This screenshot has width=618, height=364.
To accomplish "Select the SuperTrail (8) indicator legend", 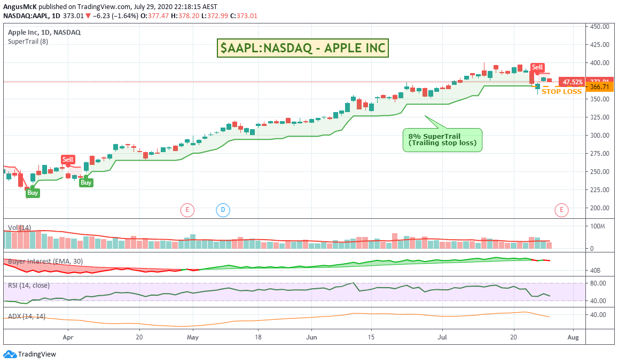I will click(28, 42).
